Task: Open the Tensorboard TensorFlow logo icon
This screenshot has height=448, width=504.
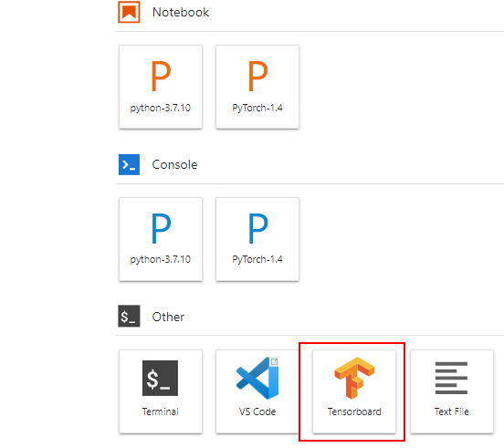Action: click(x=354, y=378)
